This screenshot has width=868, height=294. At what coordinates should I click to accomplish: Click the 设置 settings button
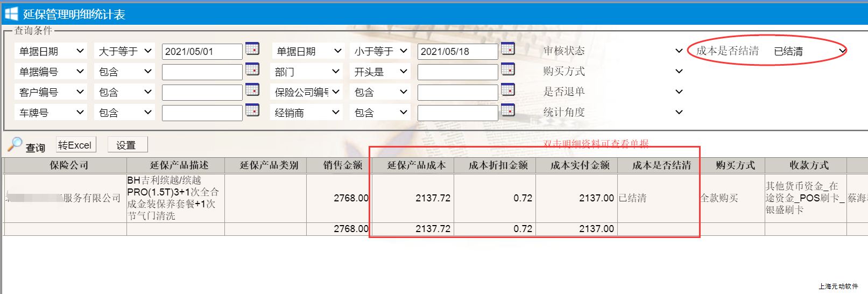click(126, 145)
